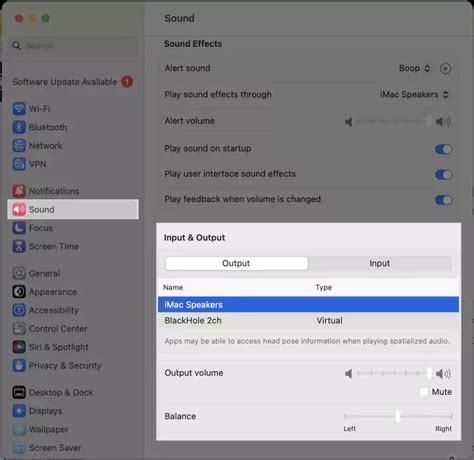
Task: Click low volume icon beside Alert volume
Action: tap(349, 122)
